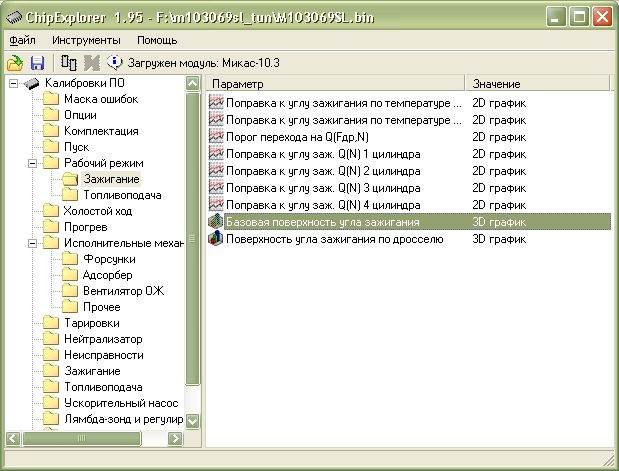Click 2D graph icon for Порог перехода
The image size is (619, 471).
[x=216, y=137]
